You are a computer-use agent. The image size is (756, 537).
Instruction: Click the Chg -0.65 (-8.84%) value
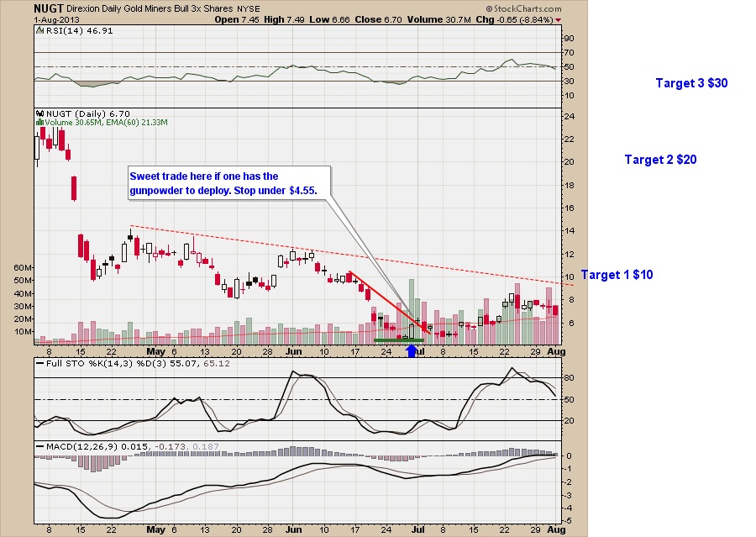(514, 20)
